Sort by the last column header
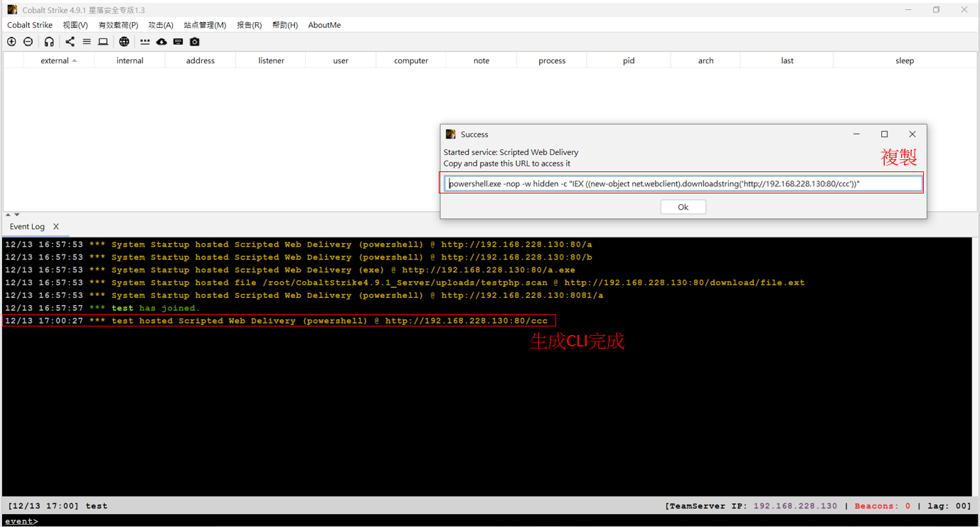This screenshot has height=527, width=980. [x=787, y=61]
